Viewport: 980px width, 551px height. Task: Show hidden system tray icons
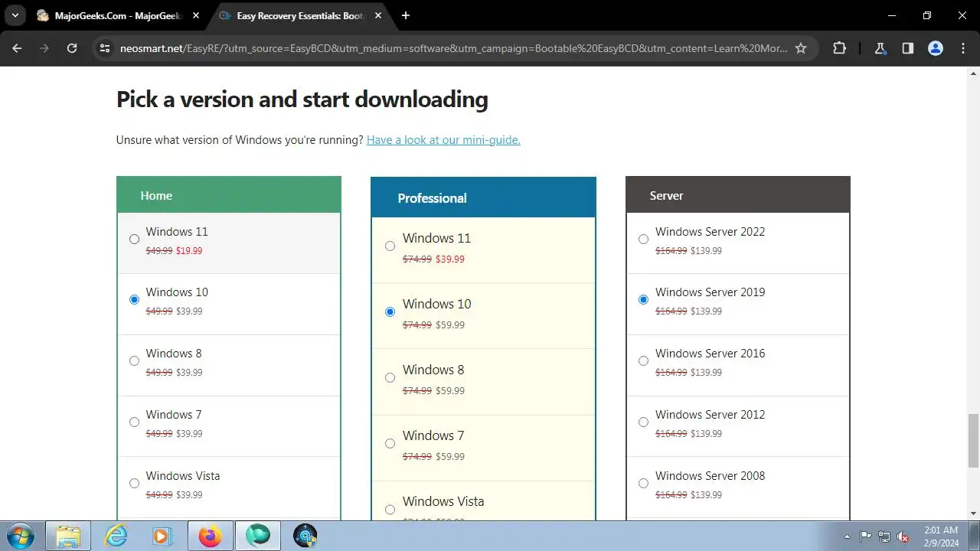click(847, 536)
